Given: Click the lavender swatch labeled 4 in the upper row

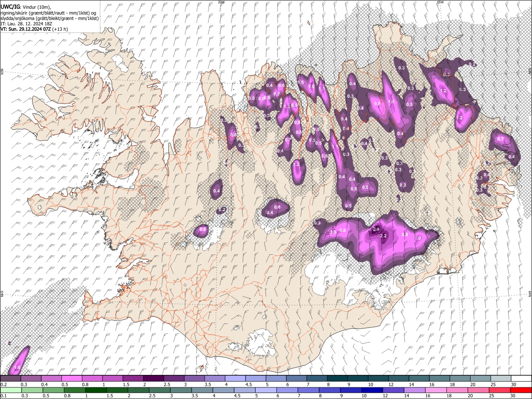Looking at the screenshot, I should pos(234,379).
